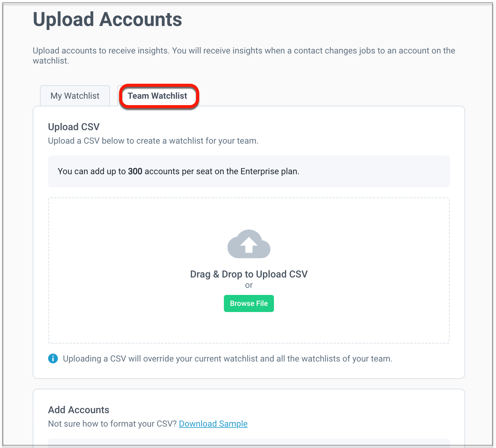Click the Add Accounts section heading
This screenshot has width=496, height=448.
pos(79,410)
